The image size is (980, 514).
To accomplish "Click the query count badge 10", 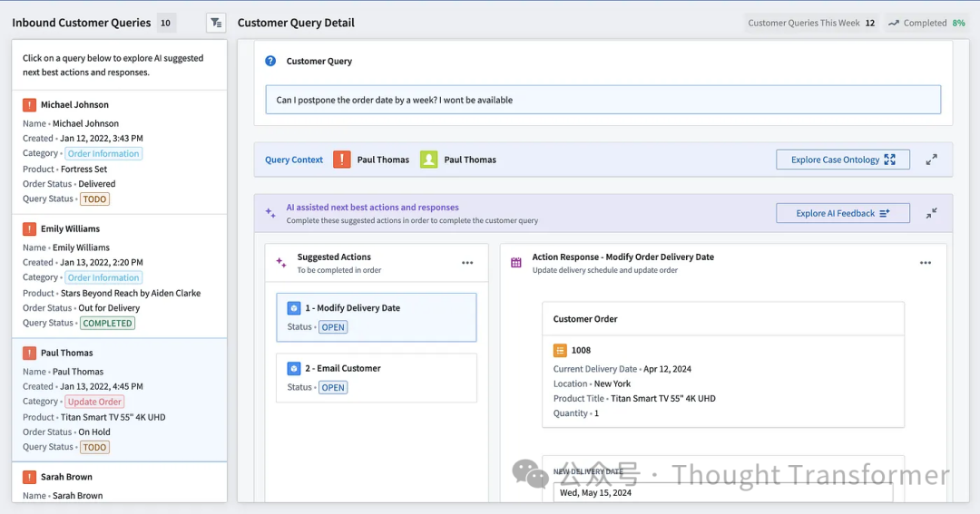I will pyautogui.click(x=166, y=23).
